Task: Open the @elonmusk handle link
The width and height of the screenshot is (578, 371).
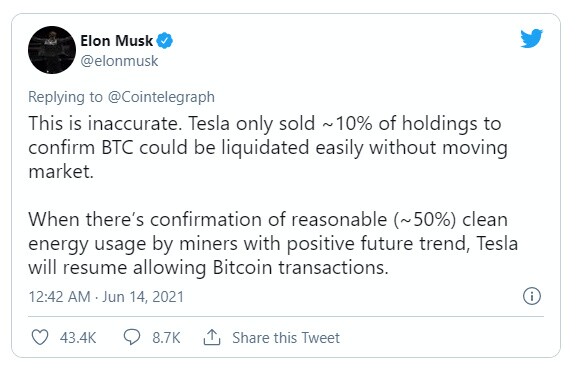Action: (x=119, y=61)
